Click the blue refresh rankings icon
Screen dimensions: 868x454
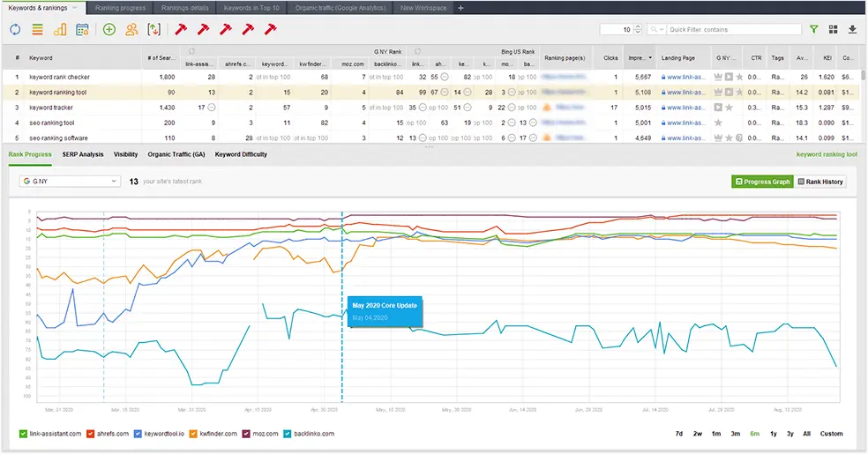tap(15, 29)
